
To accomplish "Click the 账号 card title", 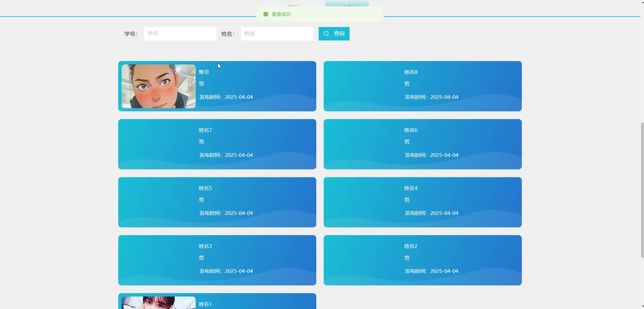I will (204, 72).
